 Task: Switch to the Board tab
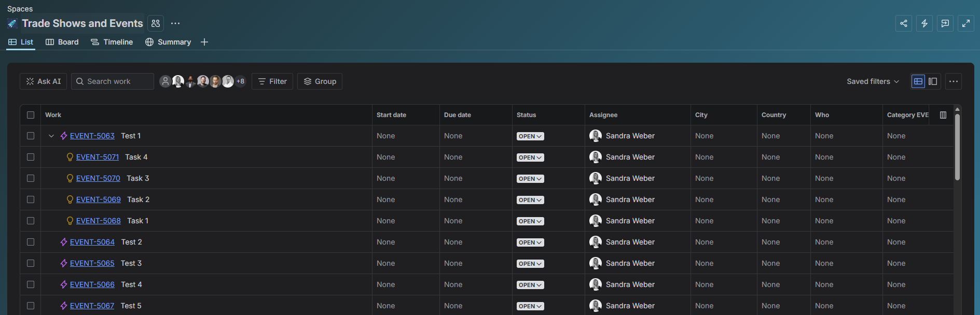click(x=62, y=42)
